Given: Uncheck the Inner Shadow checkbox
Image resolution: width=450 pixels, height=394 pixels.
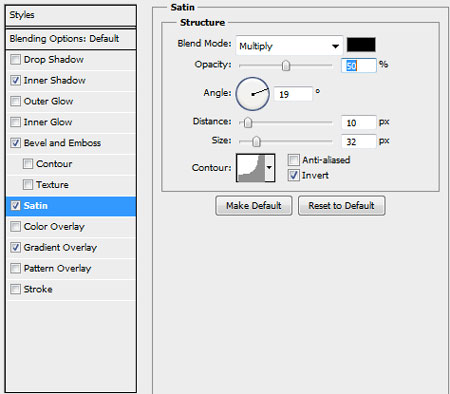Looking at the screenshot, I should coord(15,80).
